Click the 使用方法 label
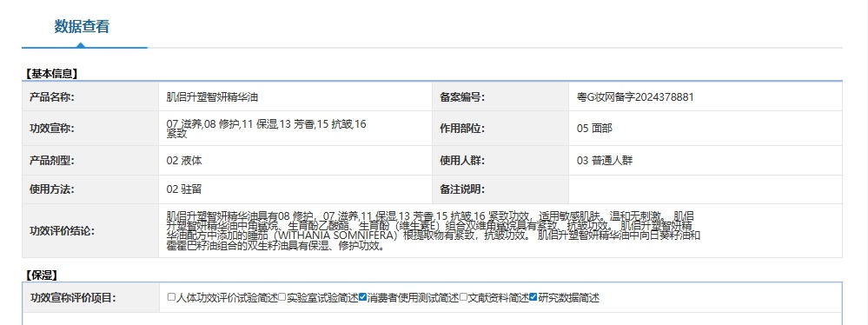This screenshot has height=325, width=868. pos(51,189)
